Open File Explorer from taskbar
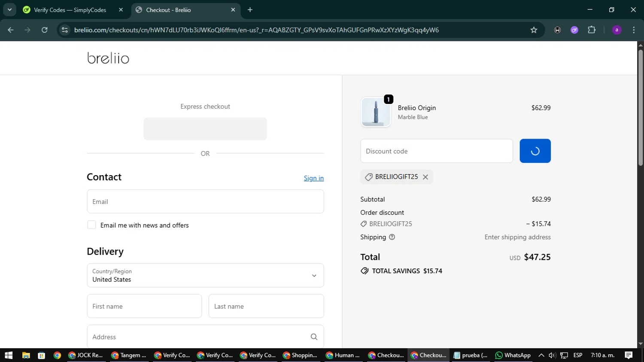This screenshot has height=362, width=644. point(26,355)
